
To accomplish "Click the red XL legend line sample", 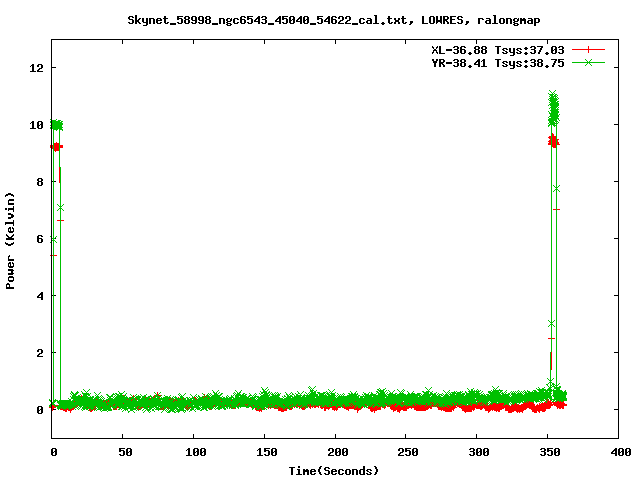I will [588, 50].
